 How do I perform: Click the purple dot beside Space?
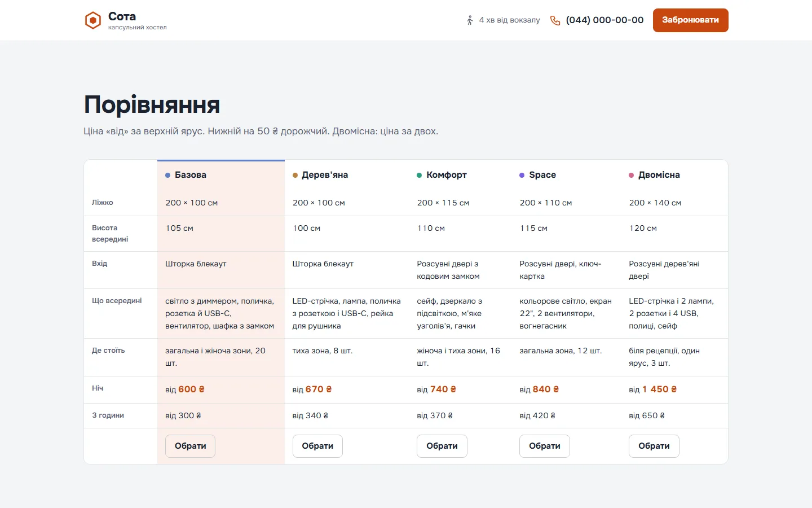click(522, 175)
